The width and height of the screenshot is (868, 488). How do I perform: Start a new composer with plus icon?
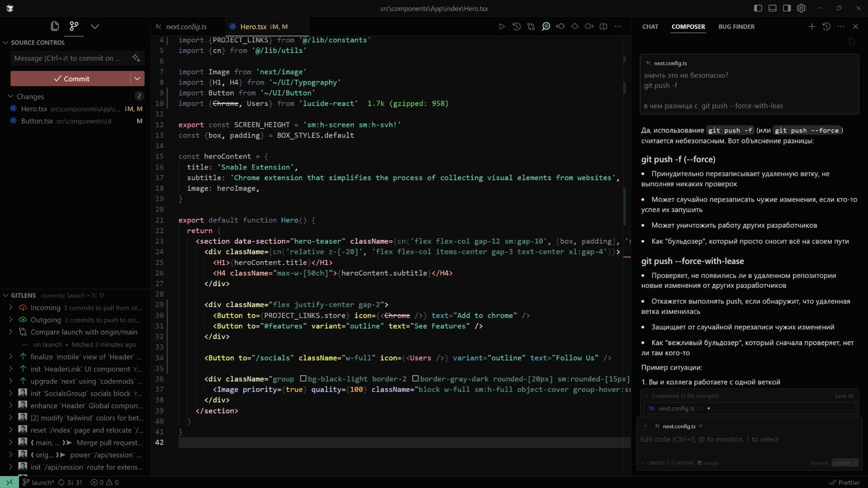tap(812, 26)
